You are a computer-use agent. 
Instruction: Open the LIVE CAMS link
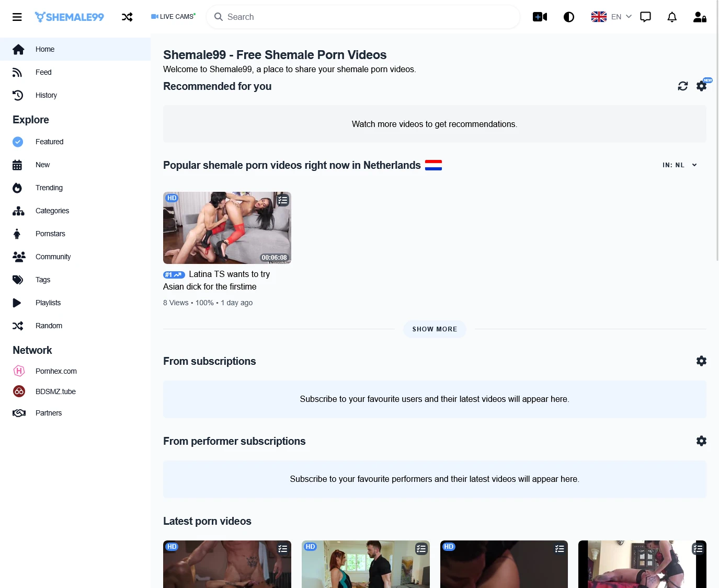pyautogui.click(x=173, y=17)
